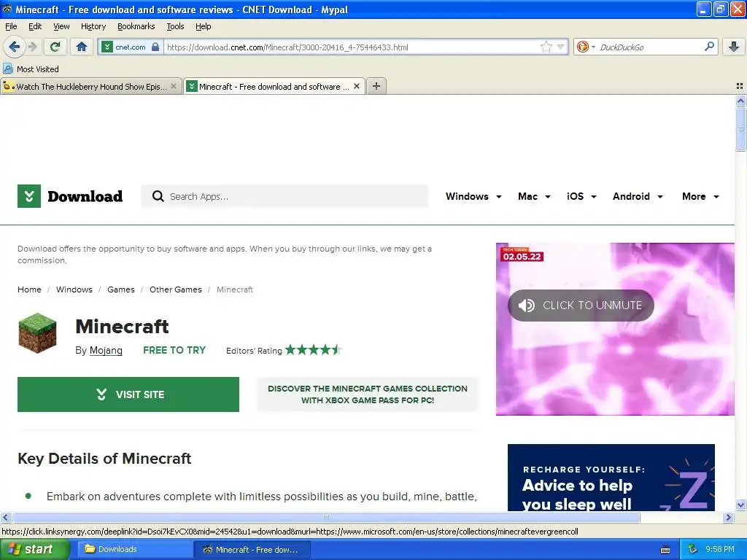Click the vertical scrollbar up arrow
This screenshot has height=560, width=747.
pos(740,101)
